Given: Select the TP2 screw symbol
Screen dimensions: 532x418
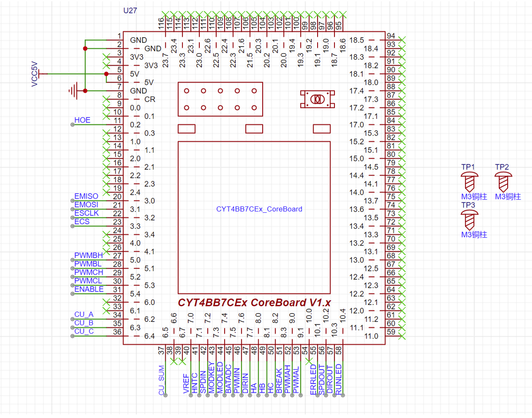Looking at the screenshot, I should 503,182.
